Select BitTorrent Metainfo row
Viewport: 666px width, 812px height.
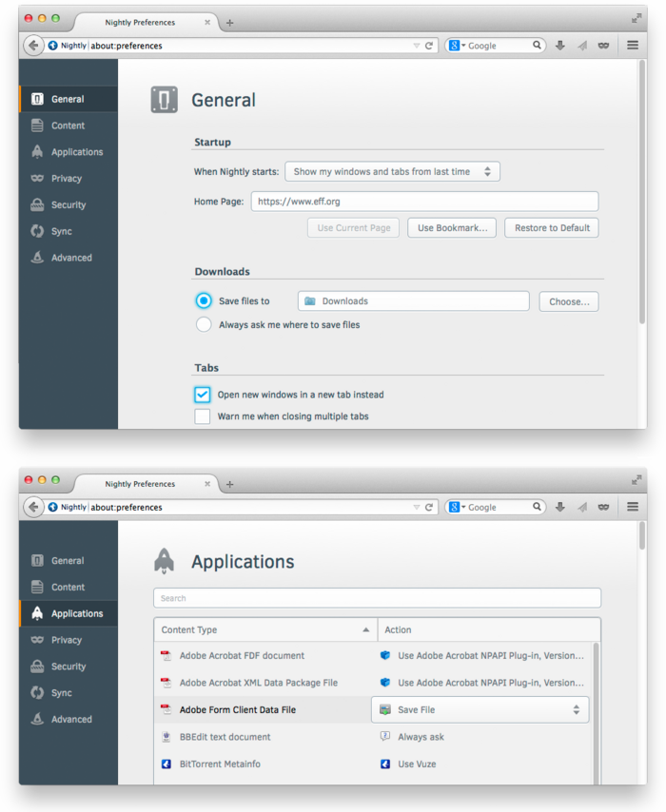point(374,764)
